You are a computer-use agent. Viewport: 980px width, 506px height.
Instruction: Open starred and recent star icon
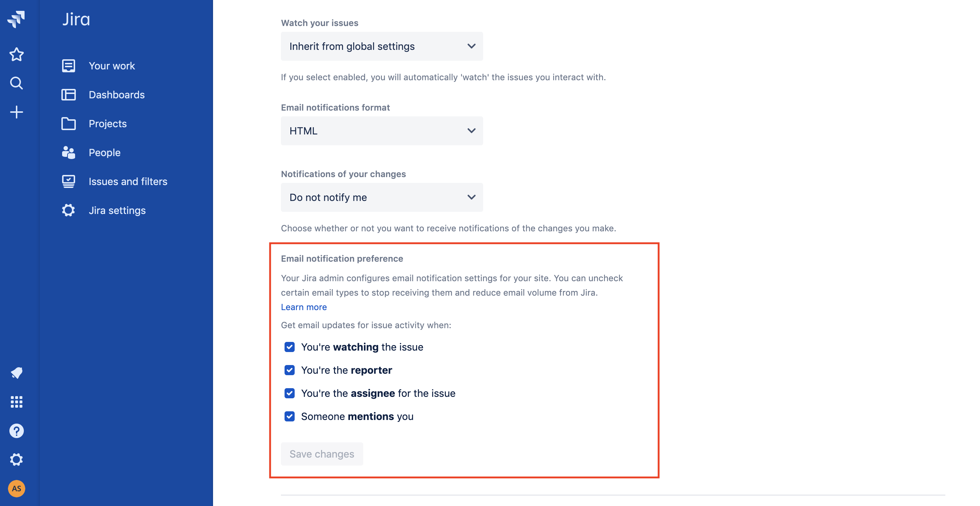(x=16, y=55)
